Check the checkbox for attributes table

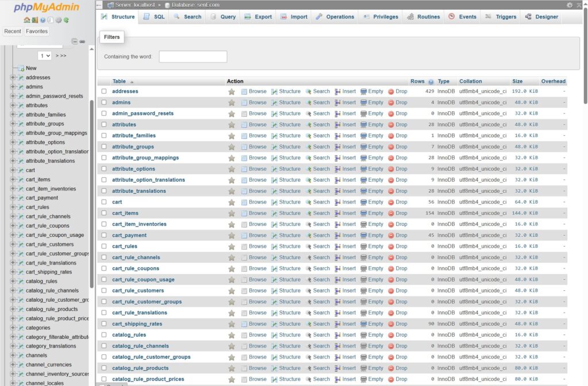point(104,124)
